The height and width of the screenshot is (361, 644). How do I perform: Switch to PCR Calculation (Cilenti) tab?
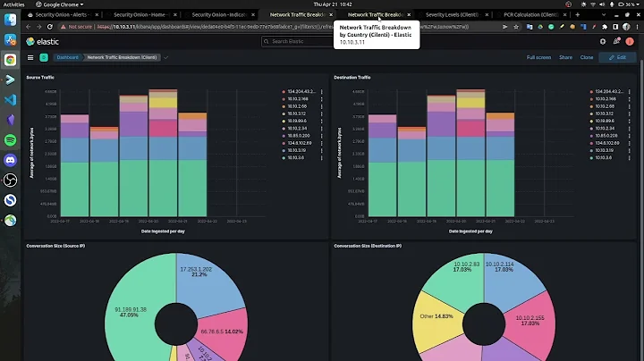coord(530,14)
